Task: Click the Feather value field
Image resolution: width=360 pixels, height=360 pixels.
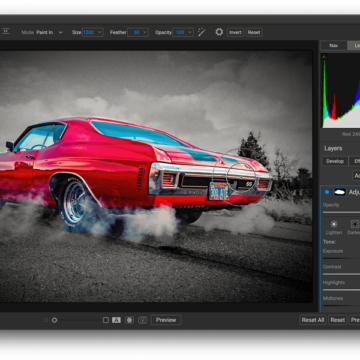Action: [x=136, y=32]
